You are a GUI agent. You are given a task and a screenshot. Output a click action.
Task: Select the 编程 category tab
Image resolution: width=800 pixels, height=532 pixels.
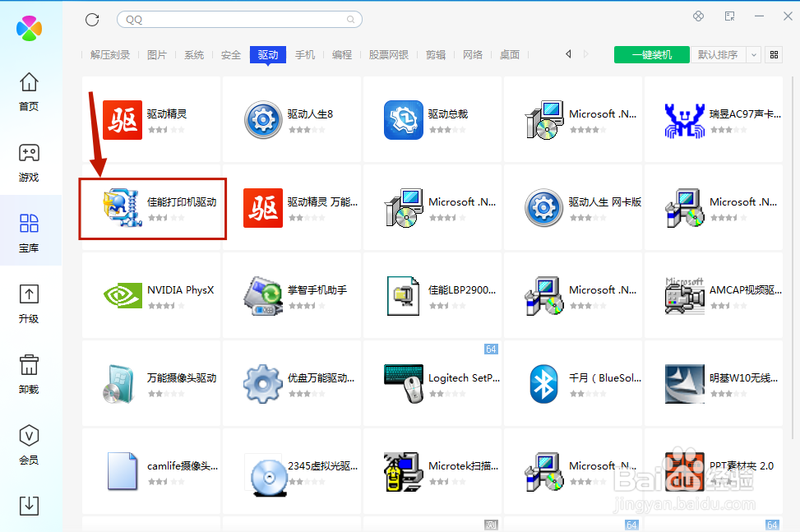coord(342,54)
